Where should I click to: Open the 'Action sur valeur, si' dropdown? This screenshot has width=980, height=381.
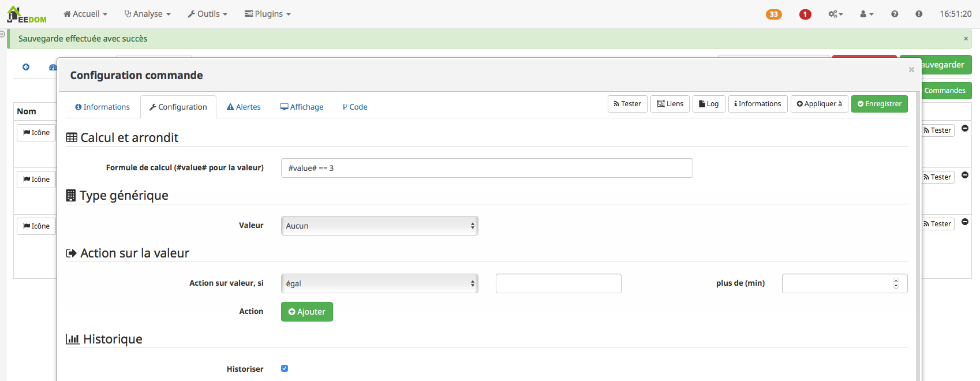379,283
